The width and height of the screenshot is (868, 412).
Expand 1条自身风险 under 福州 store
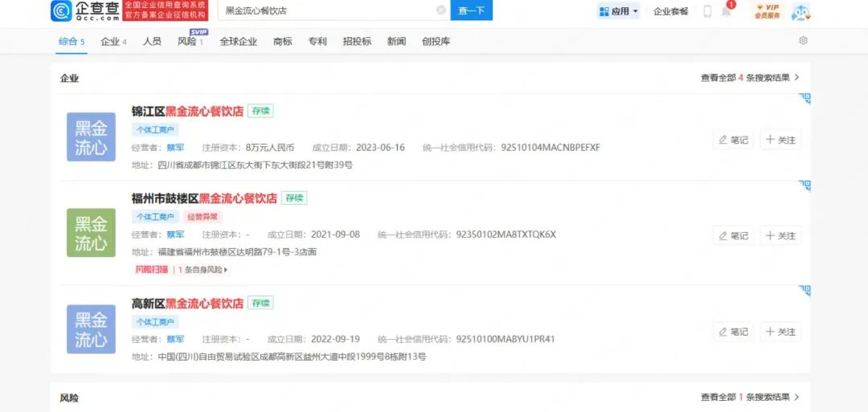pos(203,270)
